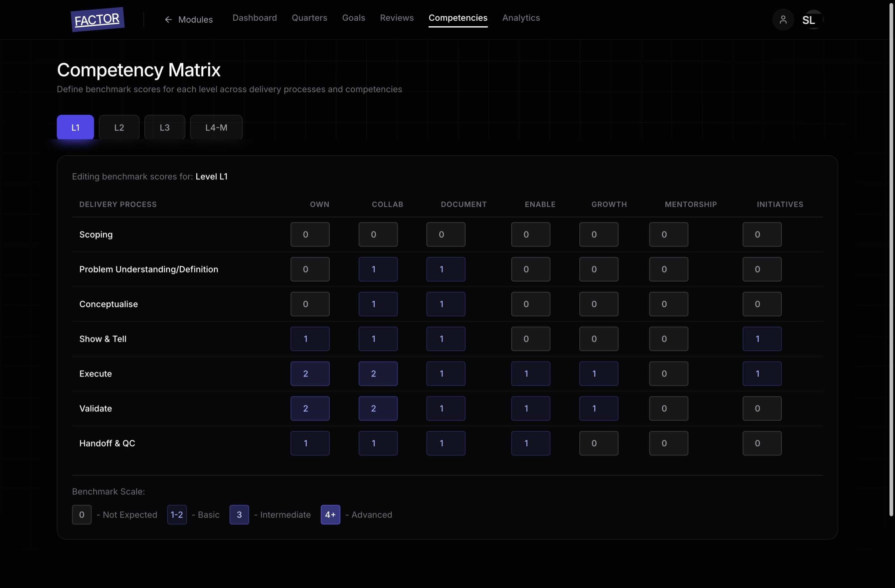
Task: Click the 0 Not Expected scale swatch
Action: [x=82, y=515]
